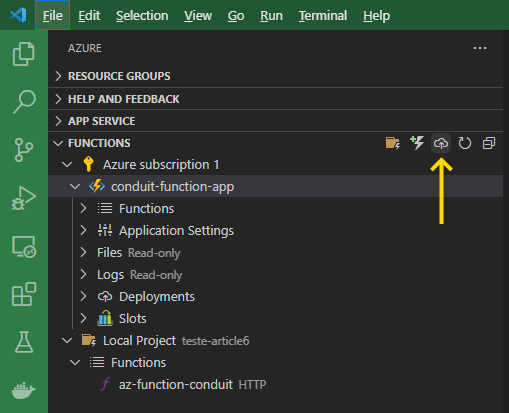The image size is (509, 413).
Task: Click the function icon beside az-function-conduit
Action: 105,384
